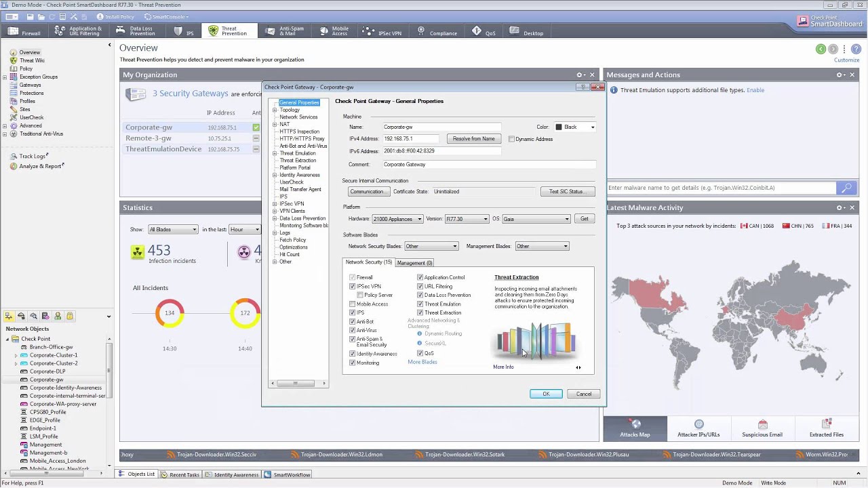The height and width of the screenshot is (488, 868).
Task: Select the lock icon in the objects toolbar
Action: [70, 316]
